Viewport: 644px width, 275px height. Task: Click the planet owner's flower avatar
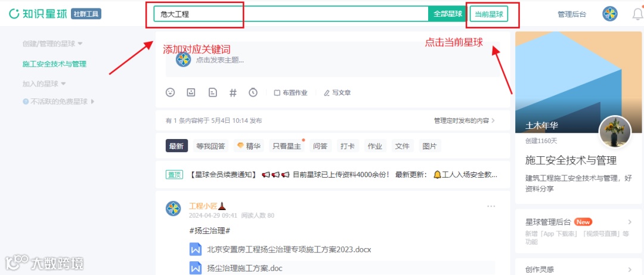click(x=615, y=132)
